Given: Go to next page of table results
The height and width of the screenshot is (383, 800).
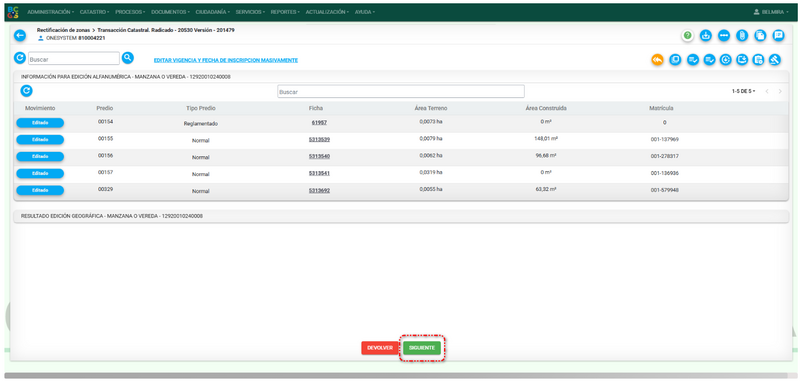Looking at the screenshot, I should [x=780, y=91].
